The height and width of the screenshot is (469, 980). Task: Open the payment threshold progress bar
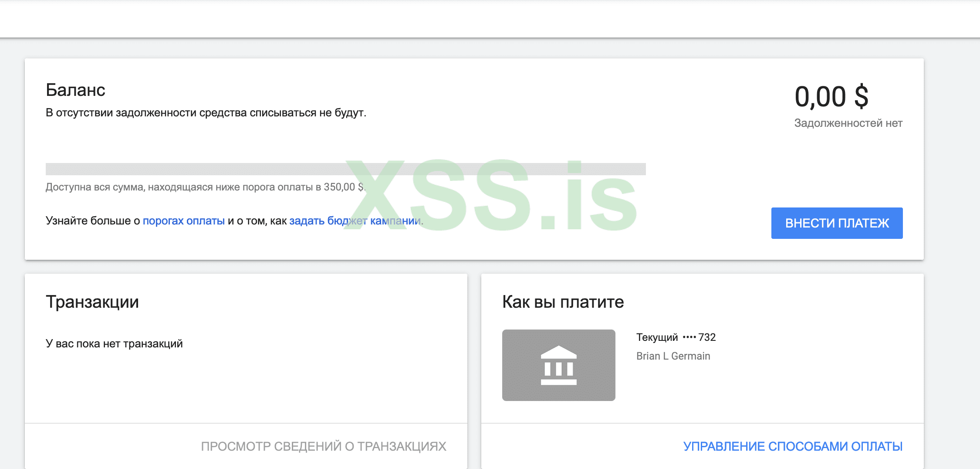click(346, 167)
